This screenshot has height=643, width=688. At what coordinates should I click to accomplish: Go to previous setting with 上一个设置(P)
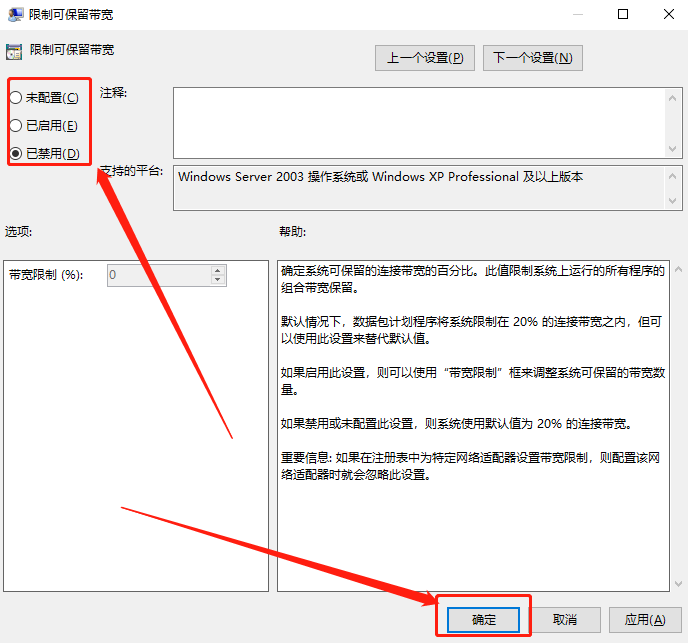tap(425, 58)
